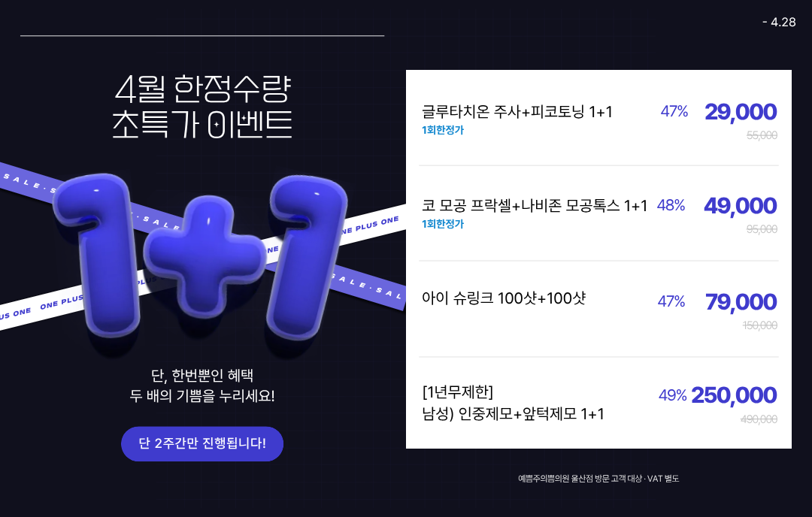The height and width of the screenshot is (517, 812).
Task: Click the struck-through 150,000 original price
Action: coord(759,325)
